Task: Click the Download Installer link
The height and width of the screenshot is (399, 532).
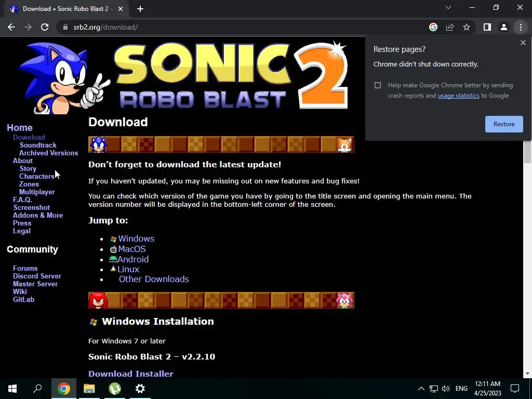Action: (130, 374)
